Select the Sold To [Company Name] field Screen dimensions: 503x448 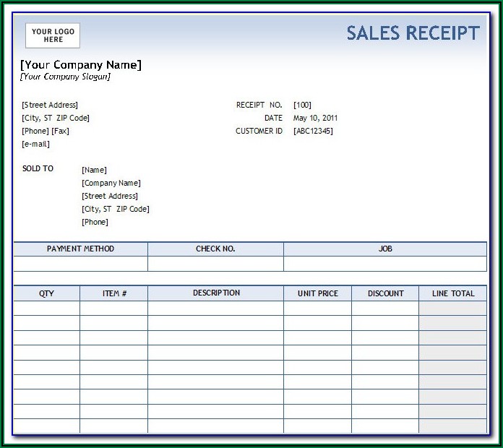pyautogui.click(x=111, y=184)
